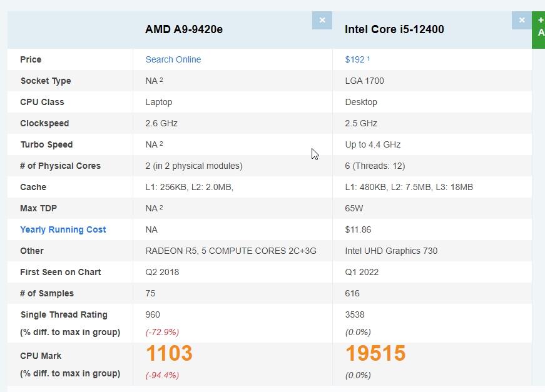Click the Price row label
This screenshot has height=392, width=545.
tap(31, 59)
